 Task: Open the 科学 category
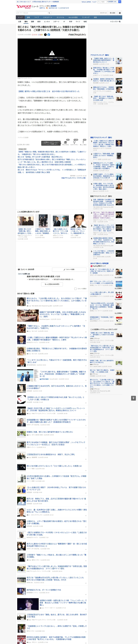(x=71, y=21)
